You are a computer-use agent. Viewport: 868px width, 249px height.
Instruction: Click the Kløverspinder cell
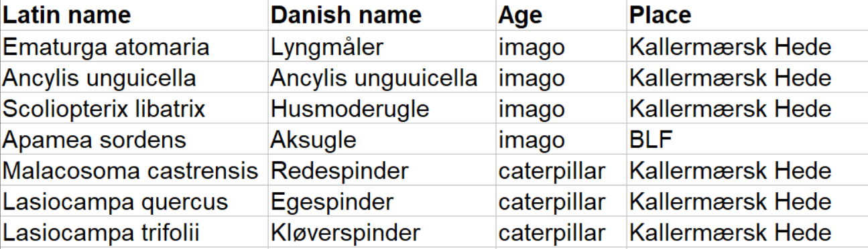point(381,233)
